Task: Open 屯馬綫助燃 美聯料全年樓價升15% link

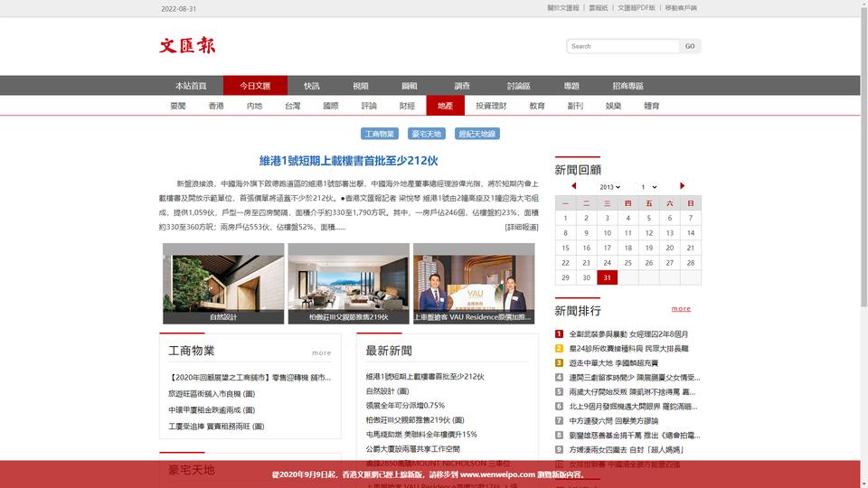Action: pyautogui.click(x=421, y=435)
